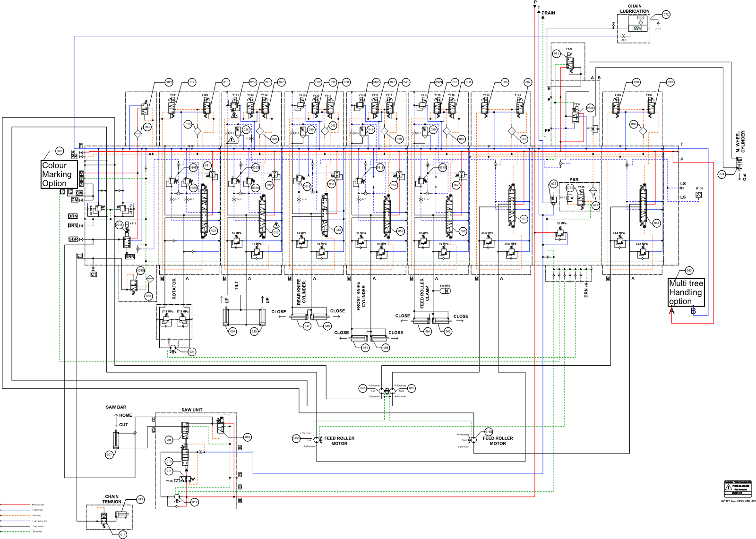Screen dimensions: 756x539
Task: Select the FEED ROLLER CLAMP label
Action: (x=425, y=293)
